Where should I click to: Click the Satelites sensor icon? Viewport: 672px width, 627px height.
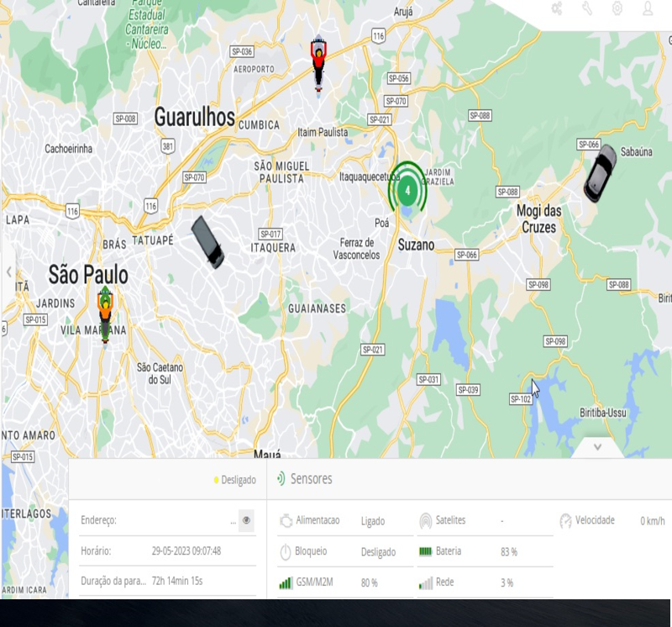tap(426, 521)
